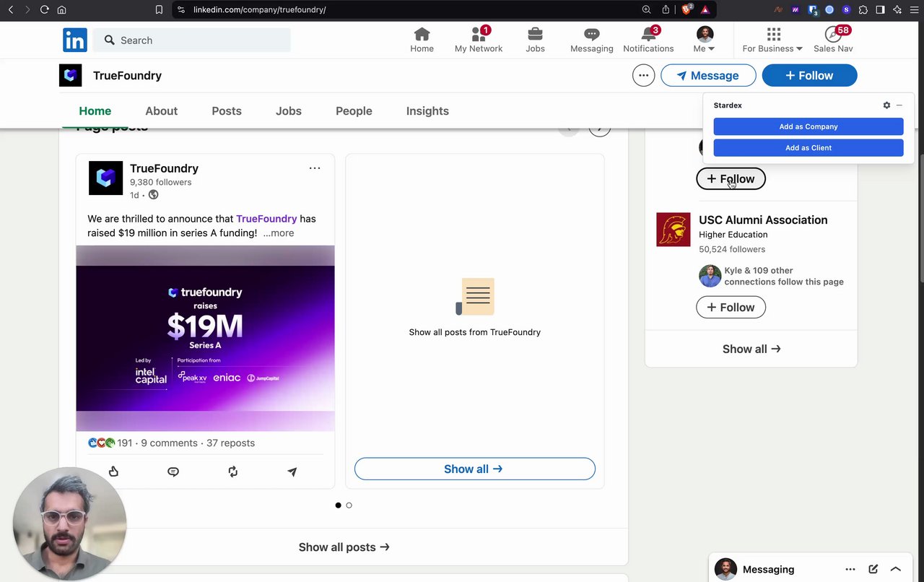Click the LinkedIn search field

[x=192, y=40]
